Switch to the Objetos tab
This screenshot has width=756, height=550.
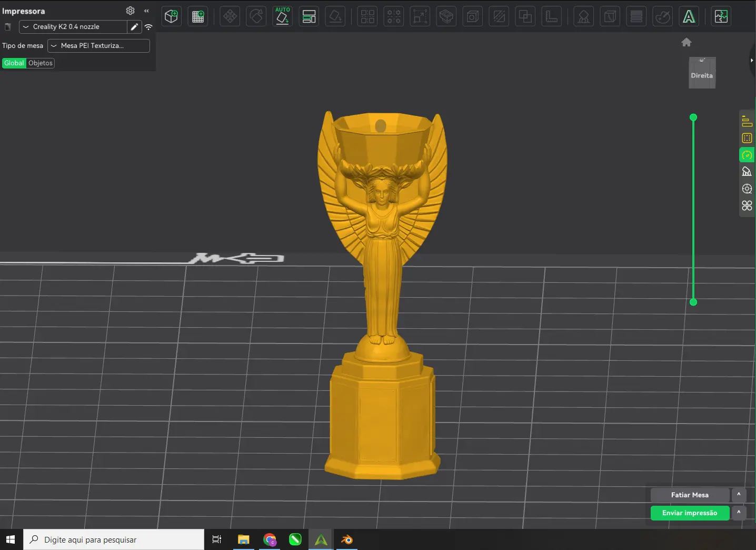41,63
